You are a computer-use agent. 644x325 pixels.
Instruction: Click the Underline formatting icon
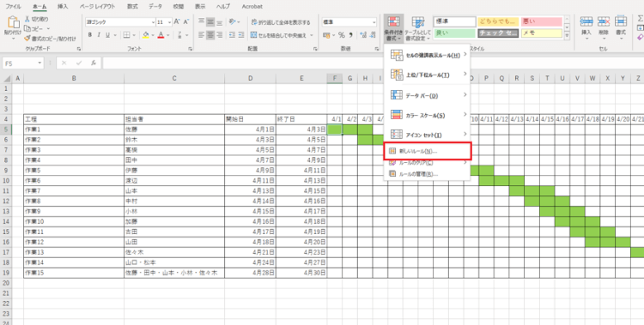[107, 35]
